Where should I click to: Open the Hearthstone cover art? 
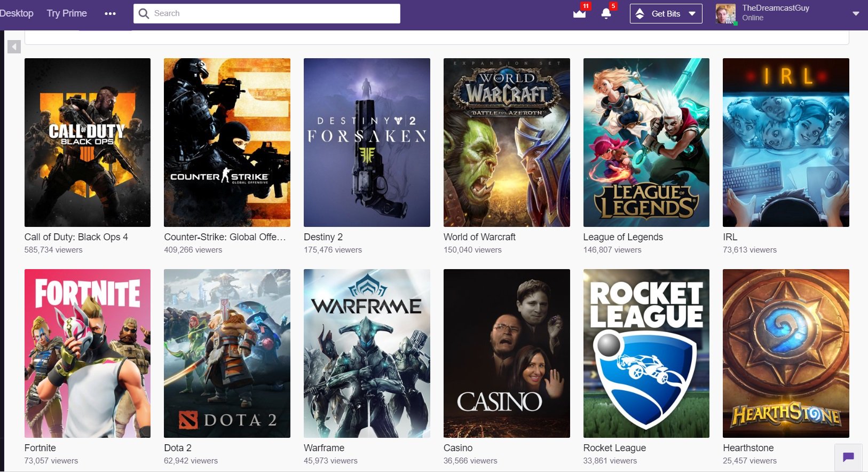(786, 353)
